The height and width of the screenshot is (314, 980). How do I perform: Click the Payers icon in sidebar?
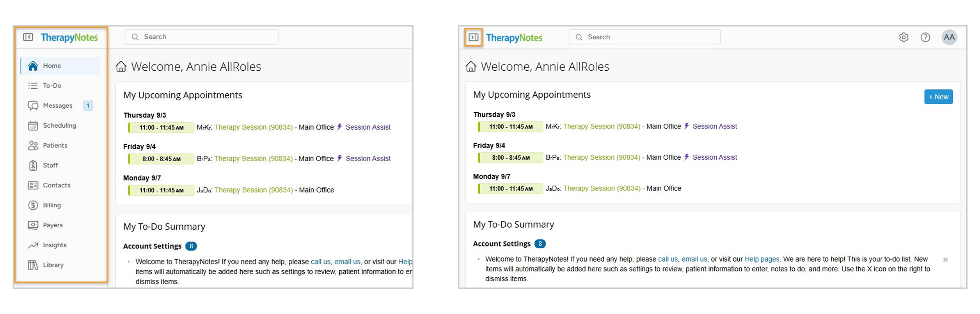[33, 225]
